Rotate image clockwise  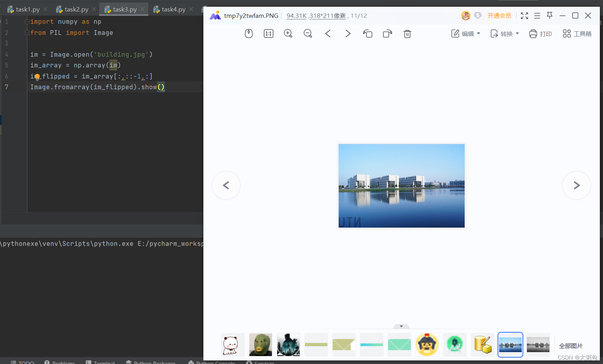point(387,34)
